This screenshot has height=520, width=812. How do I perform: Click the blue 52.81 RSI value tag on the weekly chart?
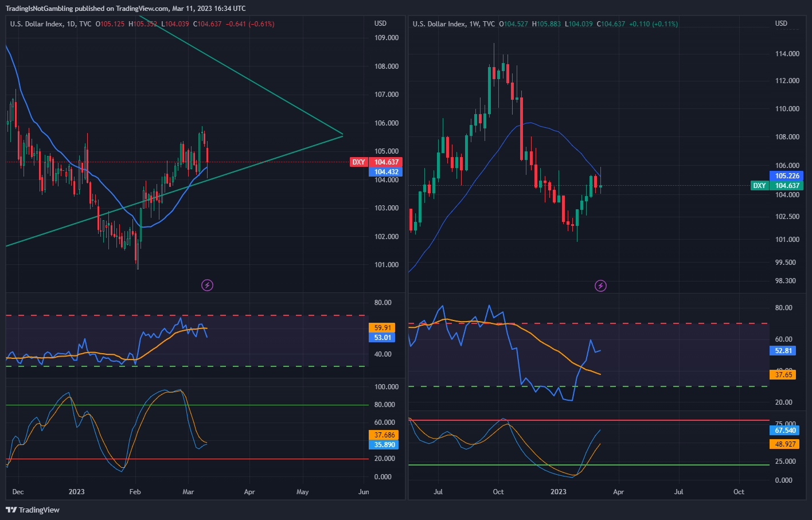[x=783, y=351]
